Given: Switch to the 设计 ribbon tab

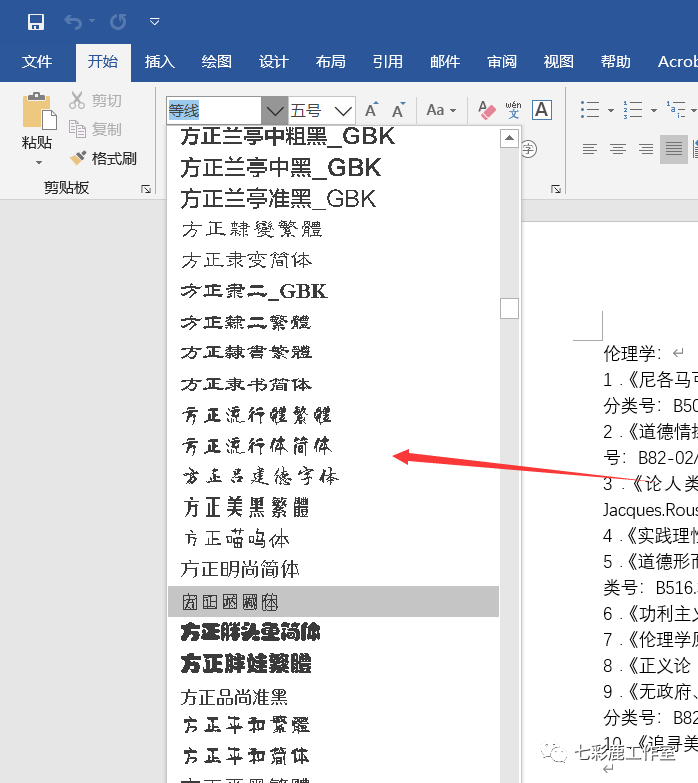Looking at the screenshot, I should [x=274, y=62].
